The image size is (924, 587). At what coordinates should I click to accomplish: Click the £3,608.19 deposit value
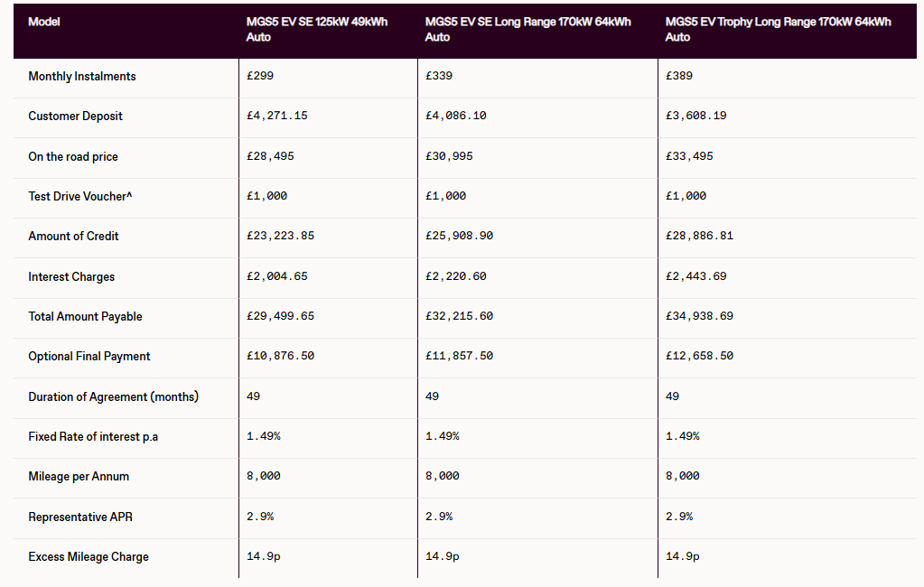(696, 116)
